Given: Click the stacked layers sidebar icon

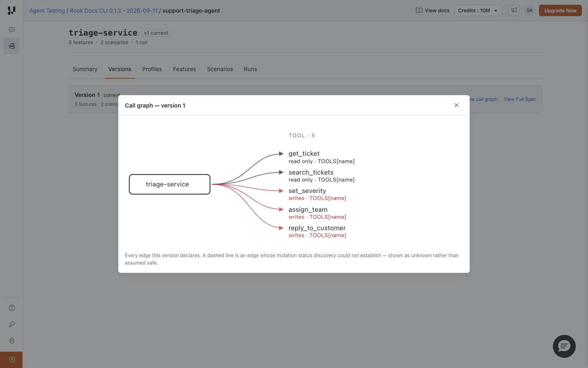Looking at the screenshot, I should (x=12, y=341).
